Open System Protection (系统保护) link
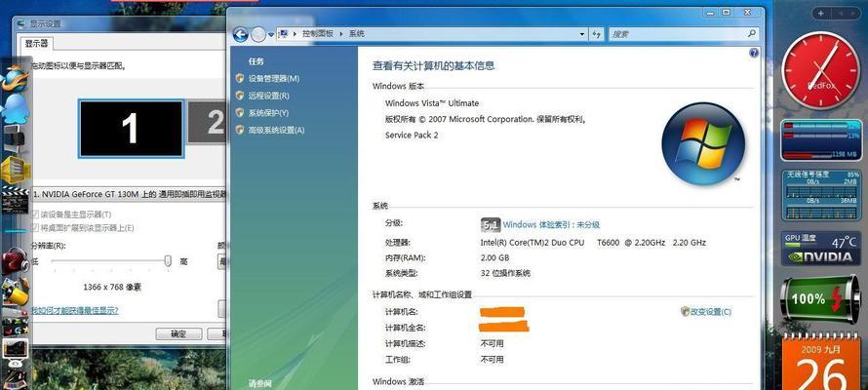This screenshot has height=390, width=868. point(268,113)
